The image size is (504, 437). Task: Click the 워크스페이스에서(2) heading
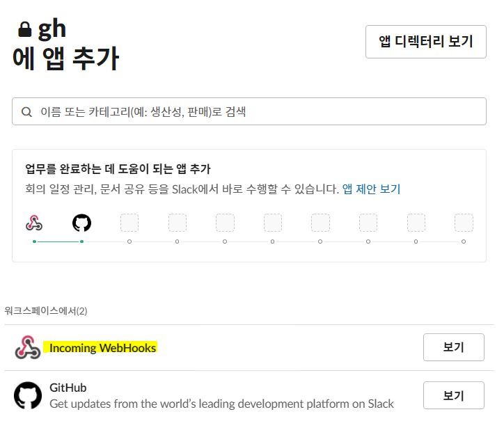tap(46, 311)
